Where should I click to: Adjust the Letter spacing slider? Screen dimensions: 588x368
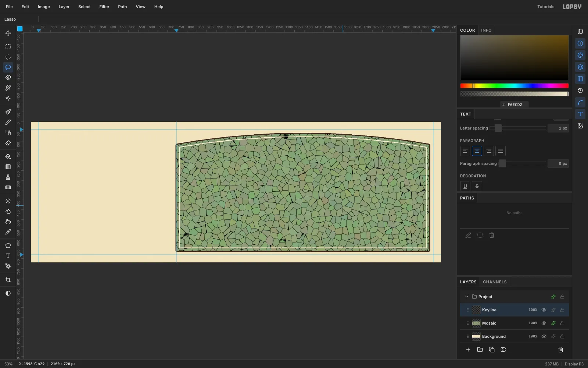pos(517,128)
